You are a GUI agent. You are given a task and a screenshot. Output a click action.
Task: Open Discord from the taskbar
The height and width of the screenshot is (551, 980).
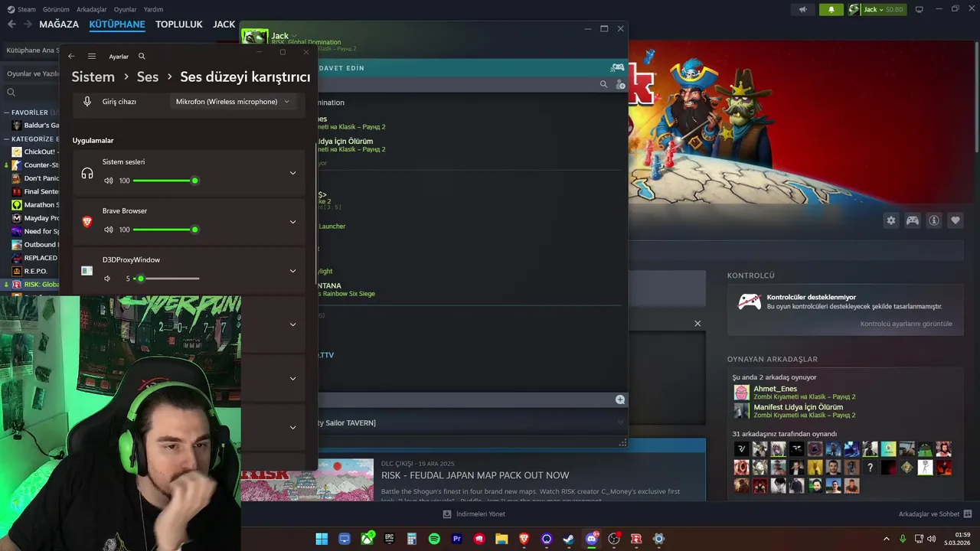(591, 539)
